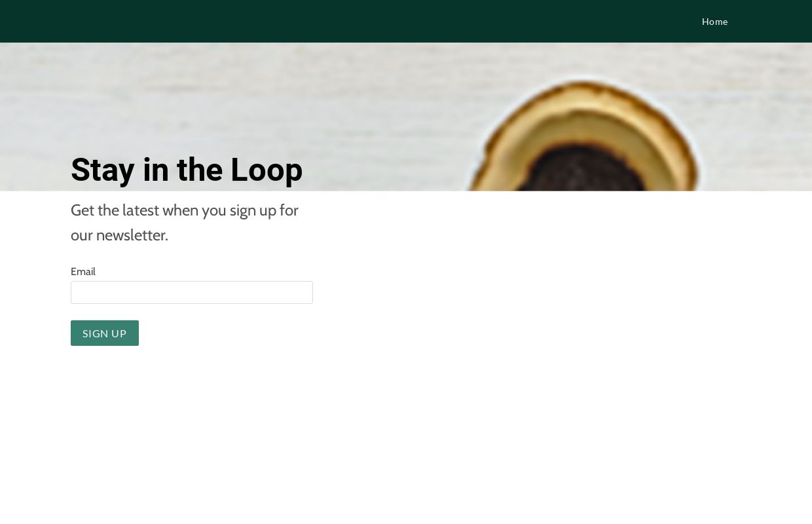
Task: Click the coffee filter image
Action: pos(585,136)
